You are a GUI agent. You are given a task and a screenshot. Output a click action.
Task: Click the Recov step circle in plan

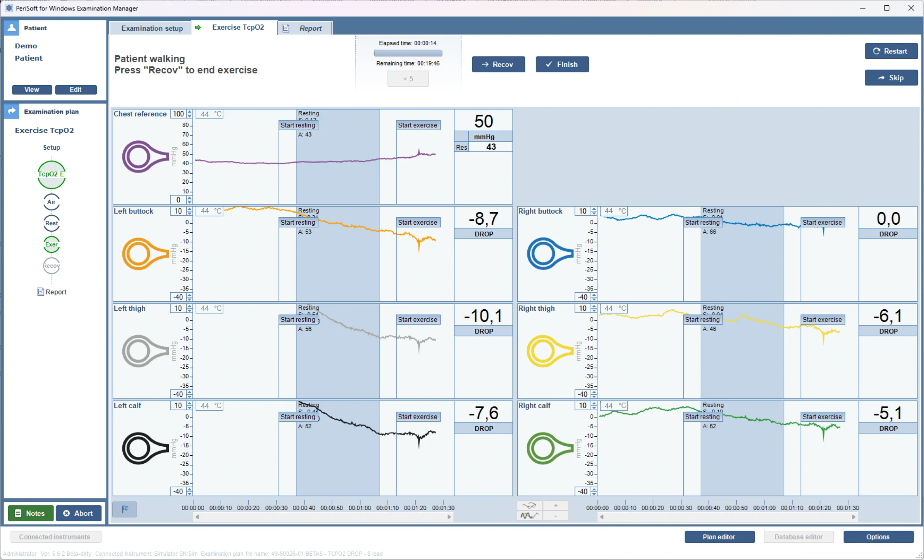tap(51, 266)
